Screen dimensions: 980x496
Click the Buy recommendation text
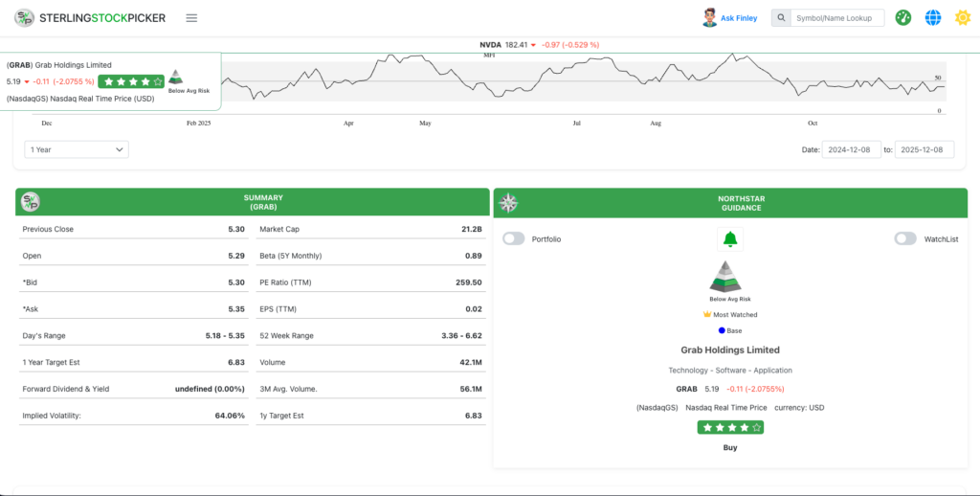[730, 448]
